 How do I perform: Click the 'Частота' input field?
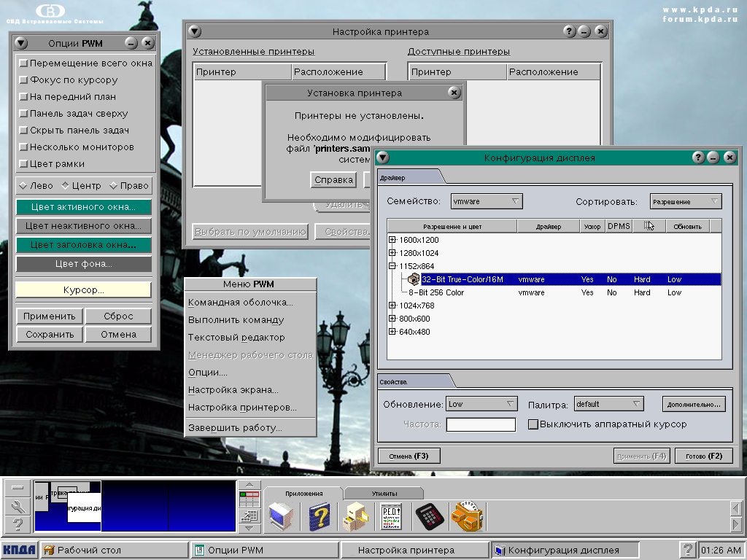pos(481,424)
